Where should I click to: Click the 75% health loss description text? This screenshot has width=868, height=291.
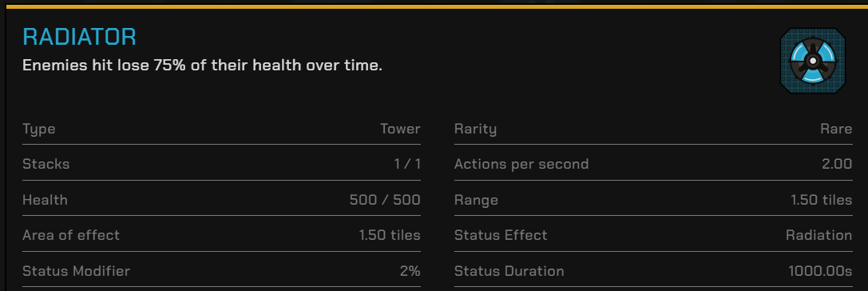point(202,66)
